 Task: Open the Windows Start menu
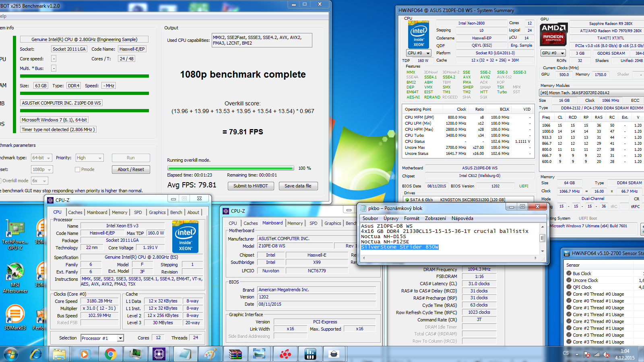click(11, 354)
